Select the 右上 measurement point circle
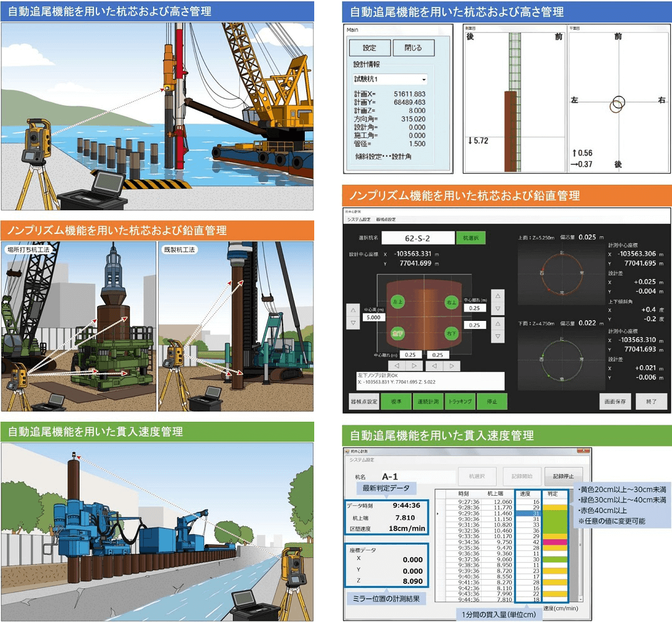This screenshot has width=672, height=622. click(x=451, y=302)
